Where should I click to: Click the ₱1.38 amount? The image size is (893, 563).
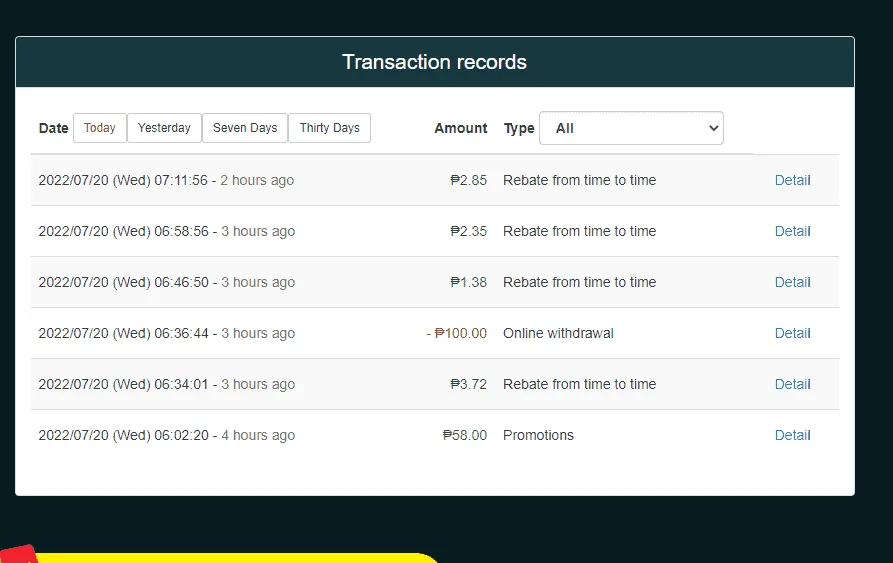(x=468, y=282)
